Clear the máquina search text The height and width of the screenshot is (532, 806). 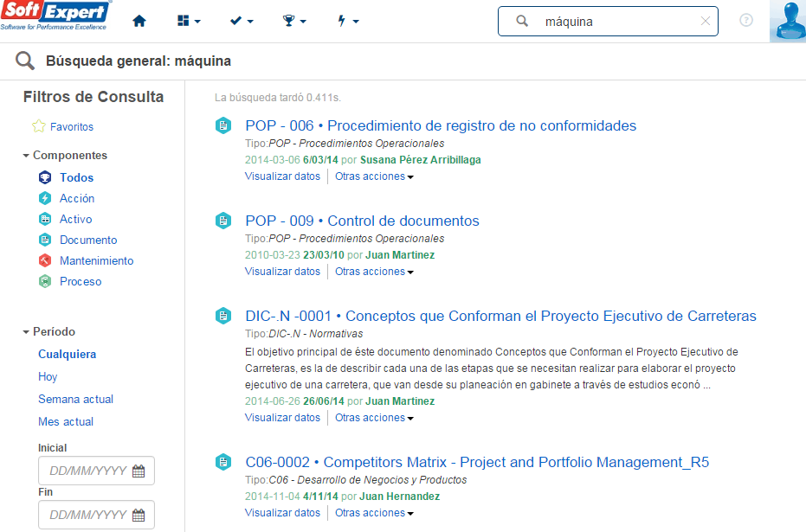click(x=706, y=21)
